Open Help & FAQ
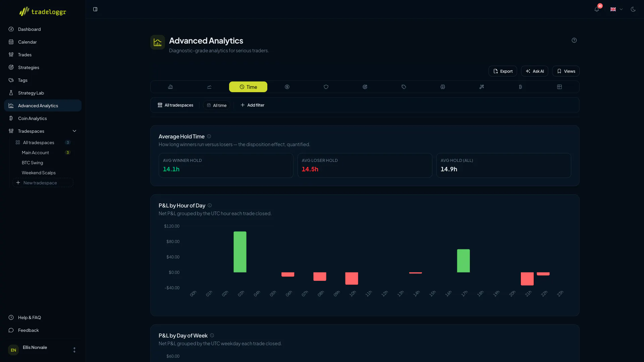The width and height of the screenshot is (644, 362). (x=43, y=317)
